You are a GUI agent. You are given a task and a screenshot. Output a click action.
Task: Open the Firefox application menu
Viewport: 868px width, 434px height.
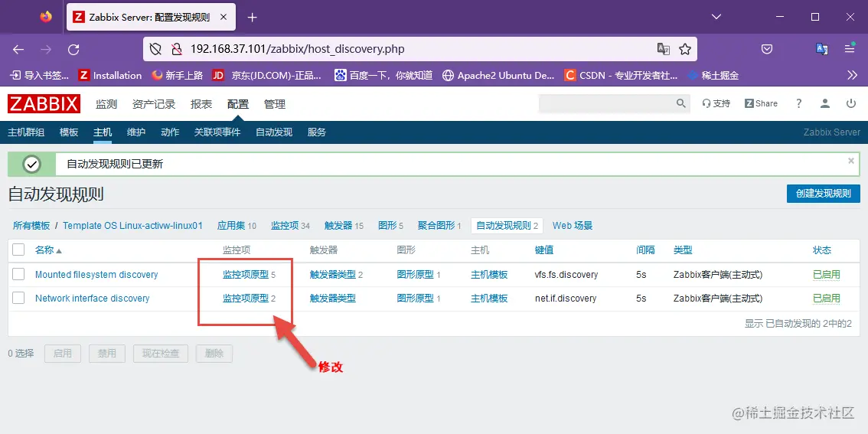pos(850,49)
